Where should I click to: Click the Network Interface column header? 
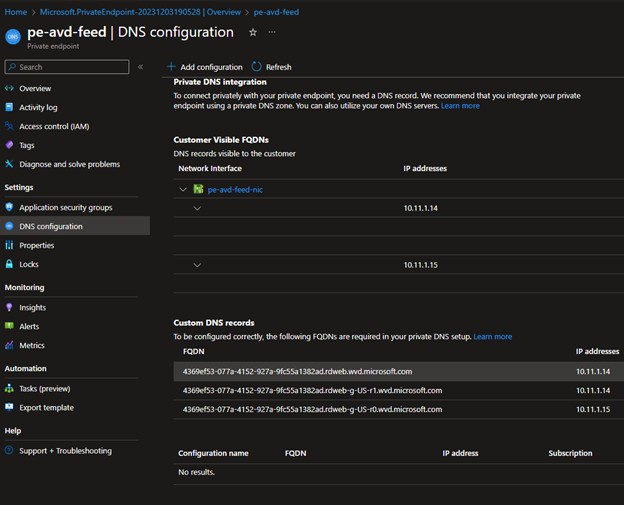pyautogui.click(x=210, y=168)
